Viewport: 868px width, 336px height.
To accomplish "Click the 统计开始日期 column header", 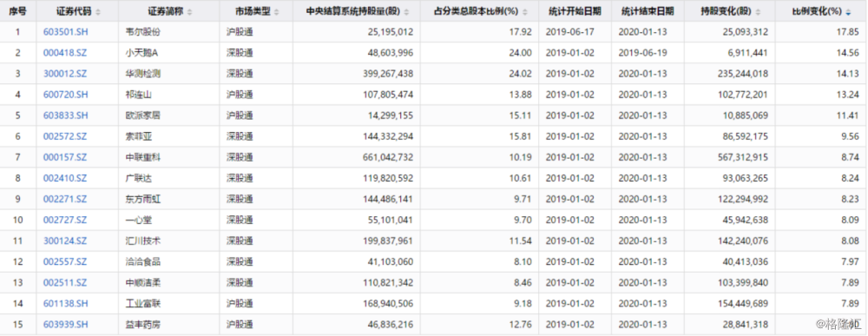I will point(575,11).
